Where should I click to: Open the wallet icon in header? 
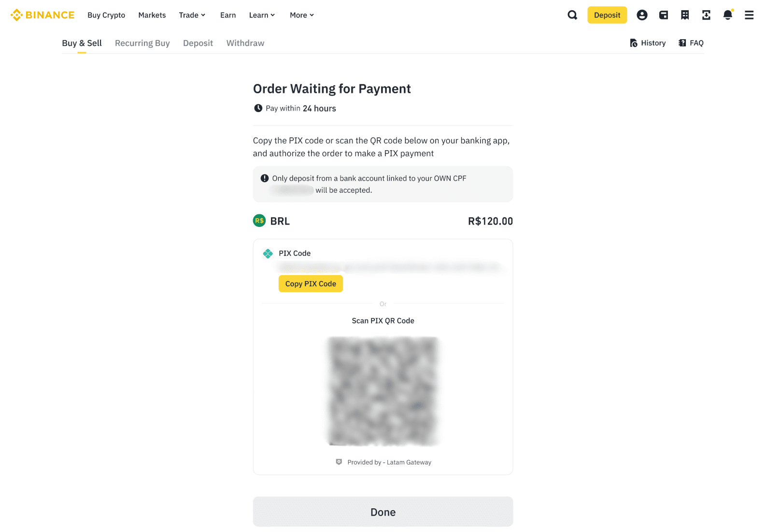pos(664,15)
